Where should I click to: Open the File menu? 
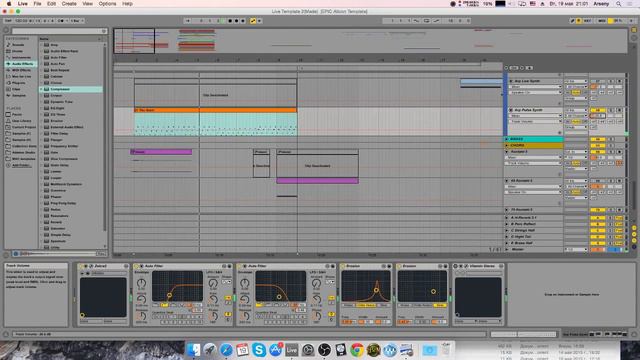(x=37, y=4)
